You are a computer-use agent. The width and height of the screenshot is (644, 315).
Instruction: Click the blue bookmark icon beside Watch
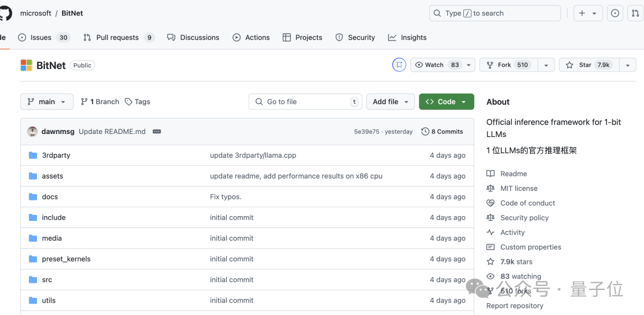(399, 65)
